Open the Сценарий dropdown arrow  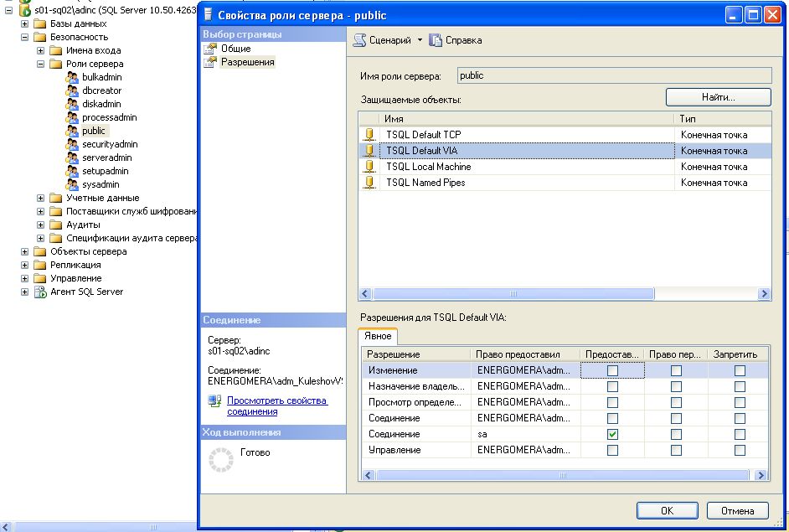[420, 40]
